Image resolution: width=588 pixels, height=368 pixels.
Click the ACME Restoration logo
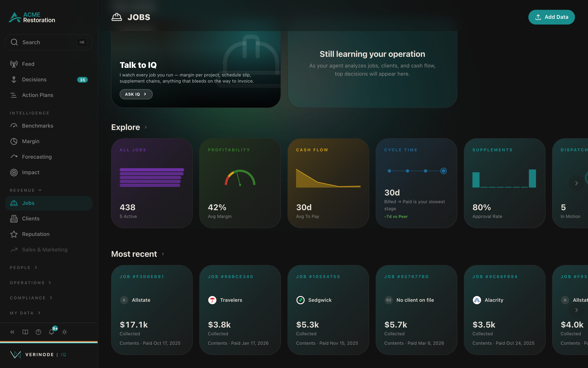(32, 17)
